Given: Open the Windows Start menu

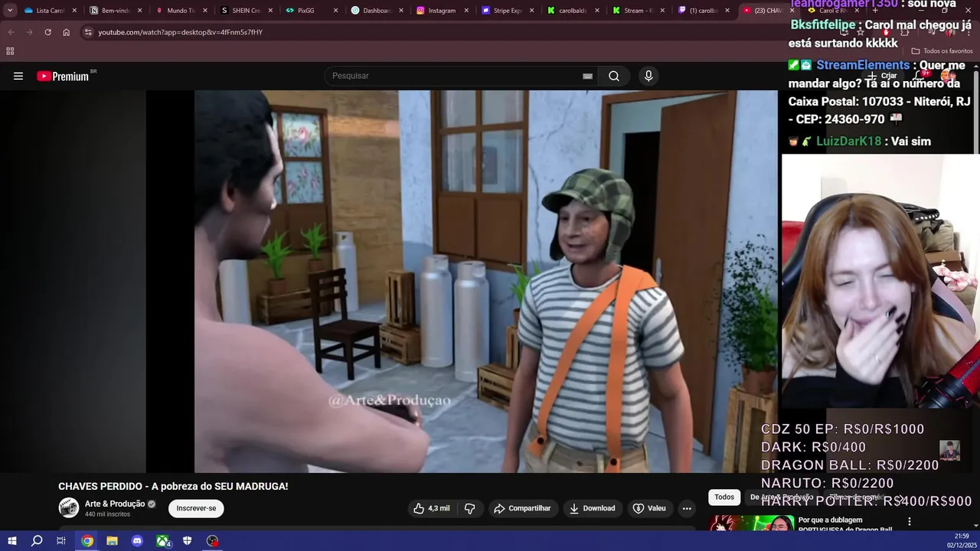Looking at the screenshot, I should point(12,541).
